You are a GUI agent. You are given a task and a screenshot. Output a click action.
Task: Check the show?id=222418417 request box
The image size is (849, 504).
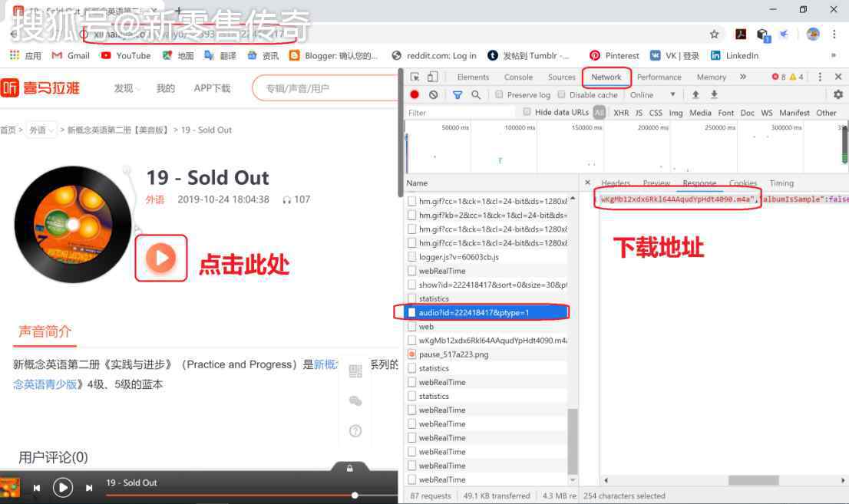coord(412,285)
